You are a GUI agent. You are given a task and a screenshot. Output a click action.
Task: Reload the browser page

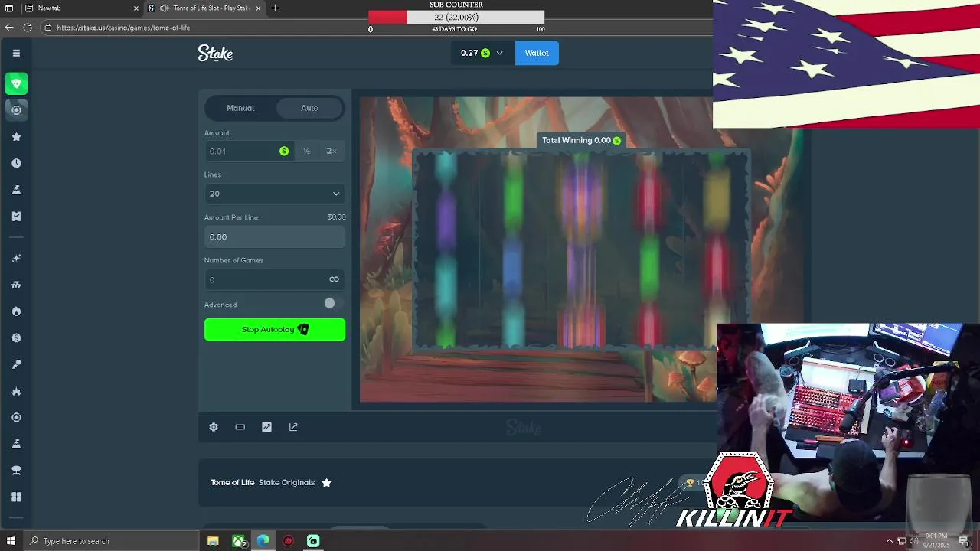click(x=28, y=27)
